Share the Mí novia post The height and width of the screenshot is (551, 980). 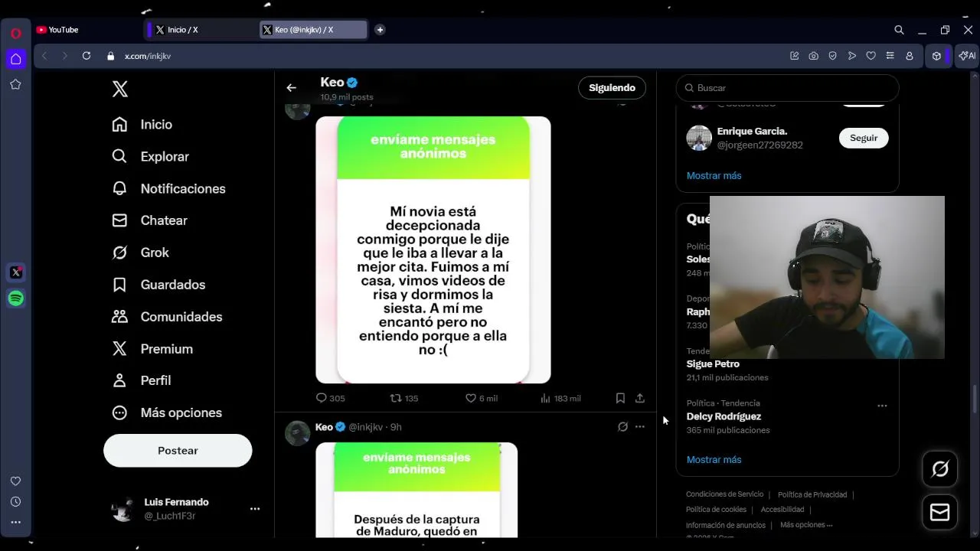pos(640,398)
